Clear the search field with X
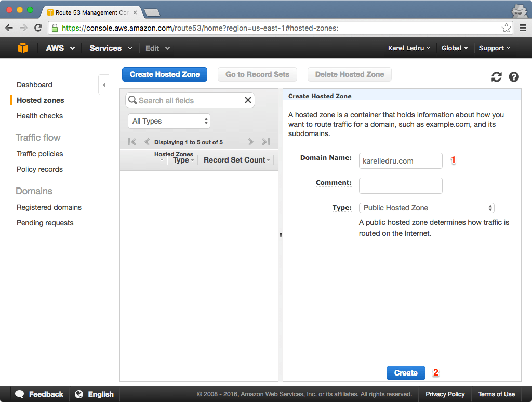The height and width of the screenshot is (402, 532). pos(248,100)
